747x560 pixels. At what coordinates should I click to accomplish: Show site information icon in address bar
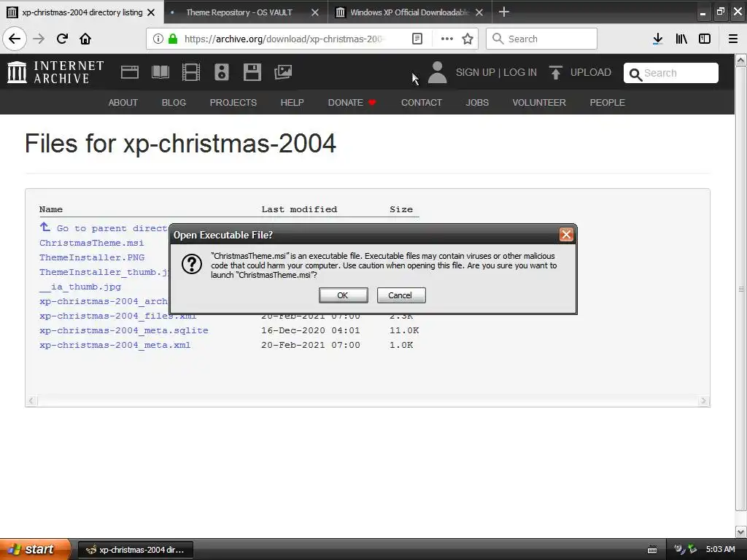pos(158,39)
